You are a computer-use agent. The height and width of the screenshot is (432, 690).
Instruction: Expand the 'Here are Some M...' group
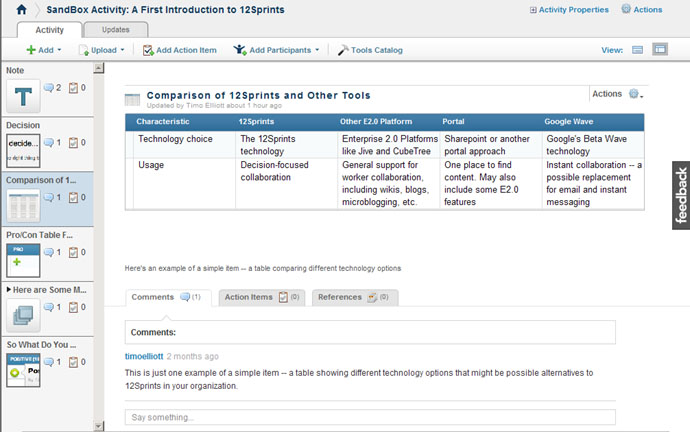coord(9,289)
